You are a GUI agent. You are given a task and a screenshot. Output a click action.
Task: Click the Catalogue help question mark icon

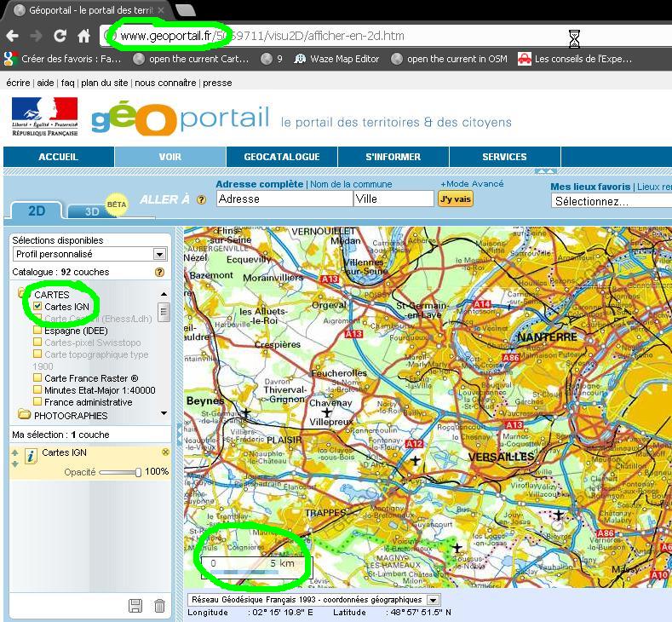pos(159,272)
